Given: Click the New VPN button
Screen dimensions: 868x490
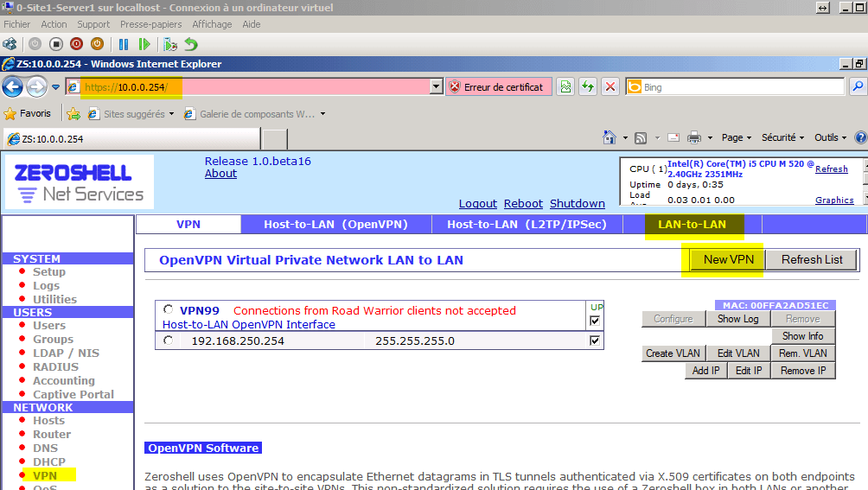Looking at the screenshot, I should [x=729, y=259].
